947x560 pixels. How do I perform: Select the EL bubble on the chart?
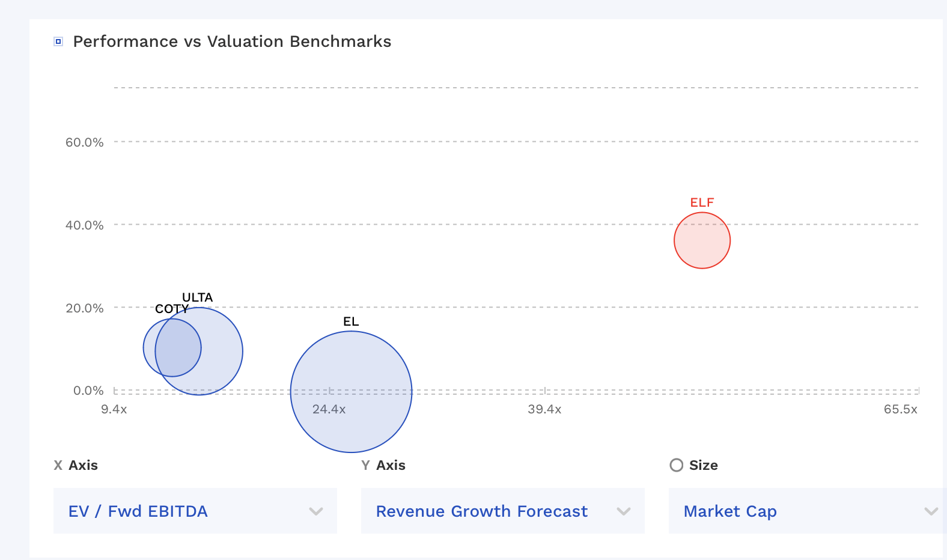pos(351,391)
